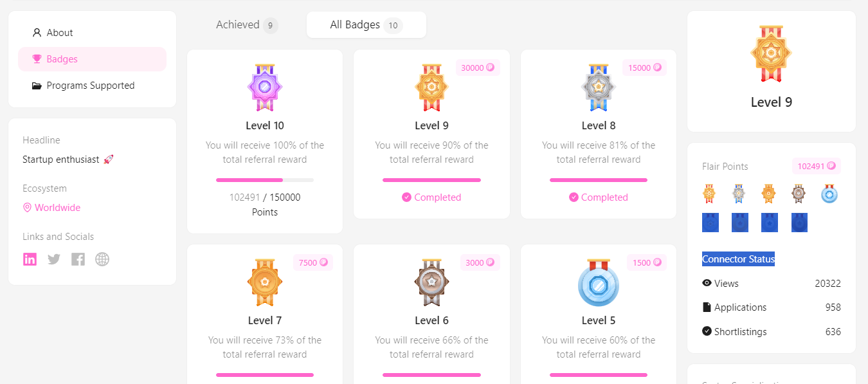Click the 30000 points pill on Level 9

click(478, 67)
